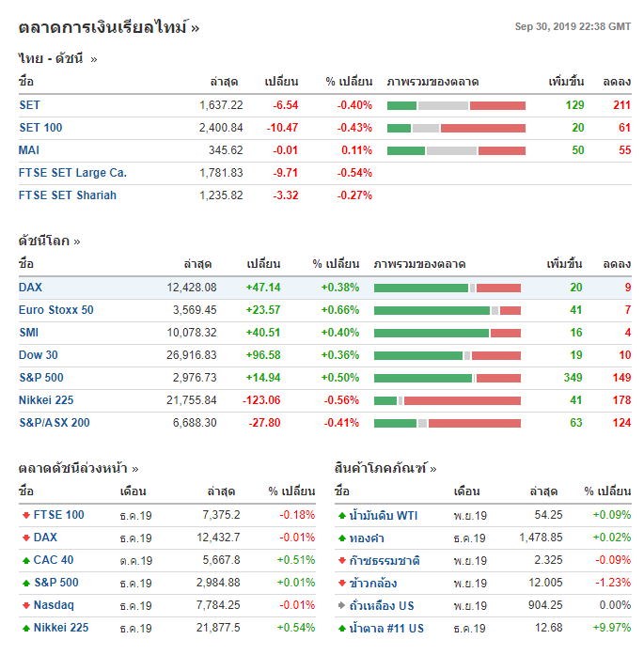
Task: Click the SET market overview bar
Action: [x=456, y=105]
